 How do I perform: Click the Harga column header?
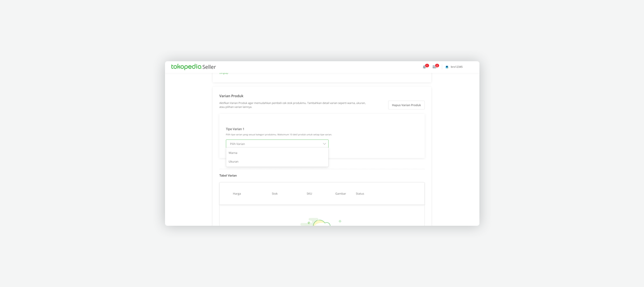tap(237, 194)
